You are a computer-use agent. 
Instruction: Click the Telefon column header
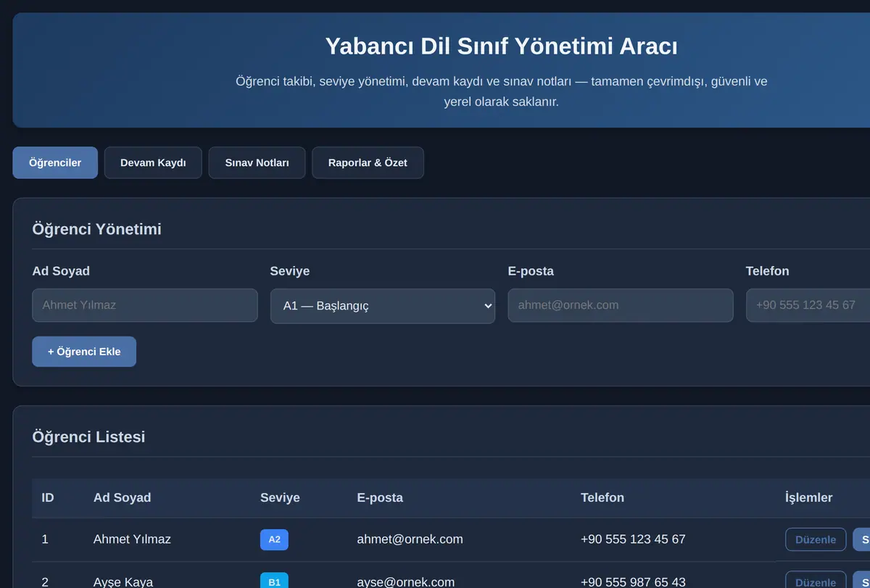coord(602,497)
